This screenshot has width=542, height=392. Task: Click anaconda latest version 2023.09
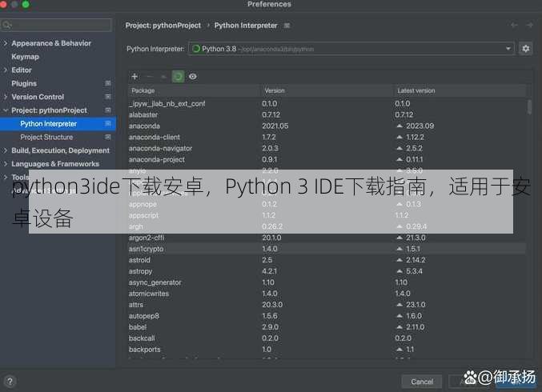pos(420,126)
